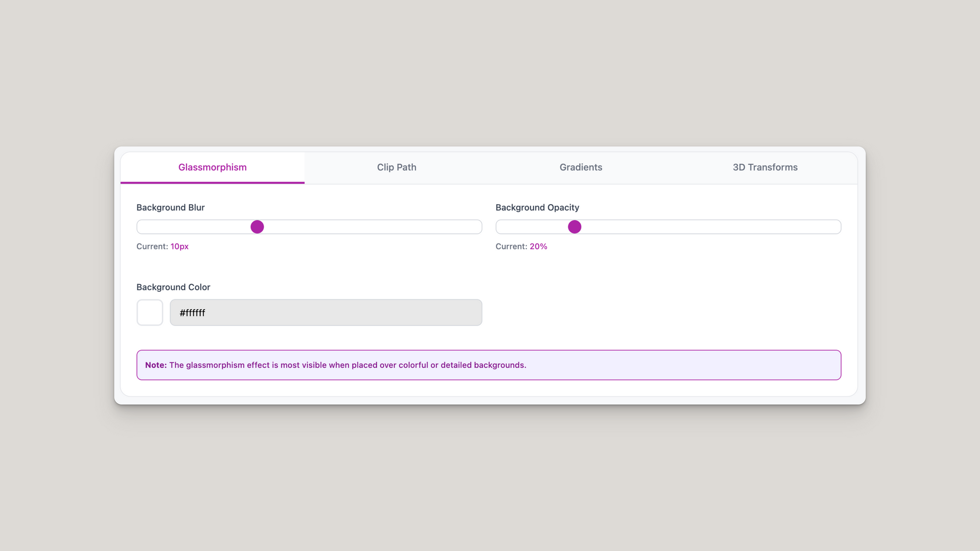The image size is (980, 551).
Task: Click the 'Current:' text under Background Blur
Action: click(x=152, y=246)
